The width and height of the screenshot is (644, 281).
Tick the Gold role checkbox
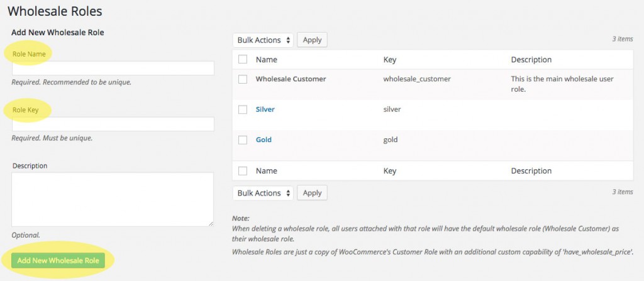click(243, 140)
